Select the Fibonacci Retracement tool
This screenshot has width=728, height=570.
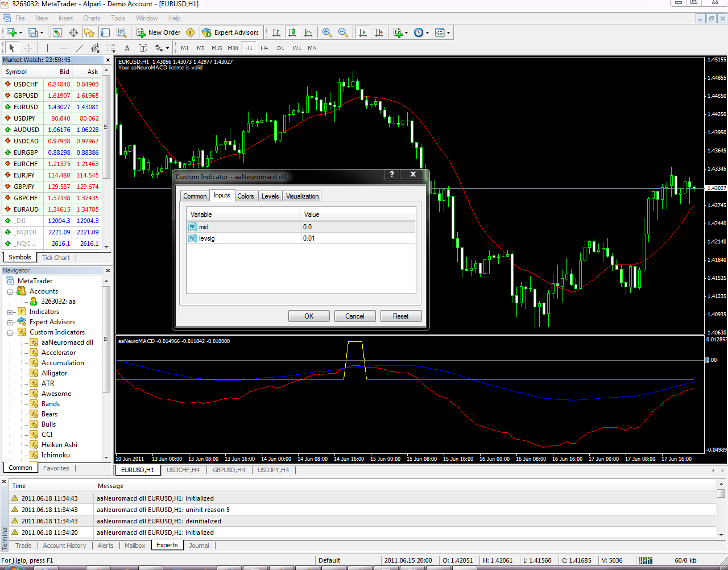(x=111, y=48)
